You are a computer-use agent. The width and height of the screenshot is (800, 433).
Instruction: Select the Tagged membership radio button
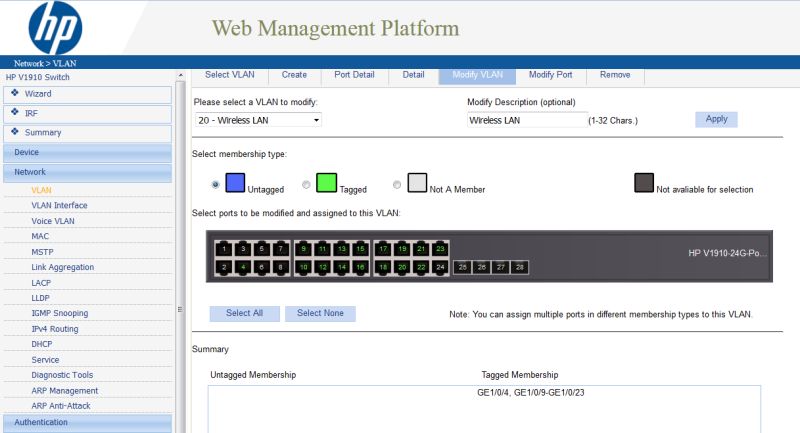click(x=306, y=185)
